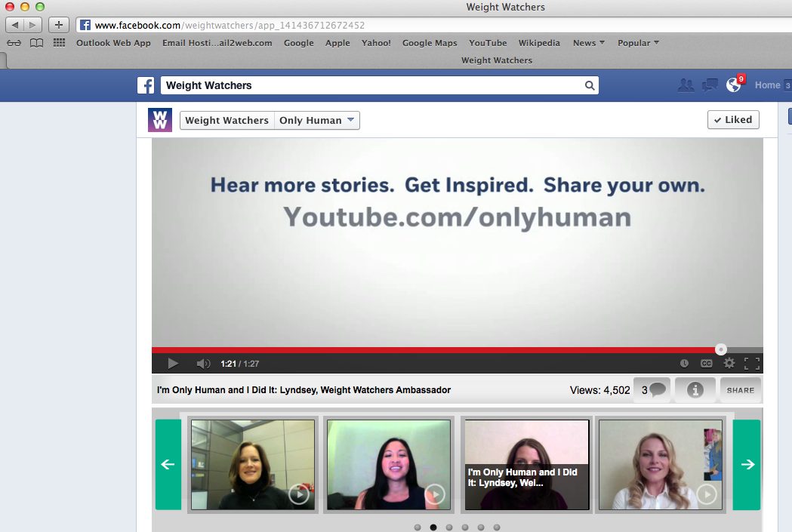Show previous videos with left arrow
The height and width of the screenshot is (532, 792).
click(168, 464)
